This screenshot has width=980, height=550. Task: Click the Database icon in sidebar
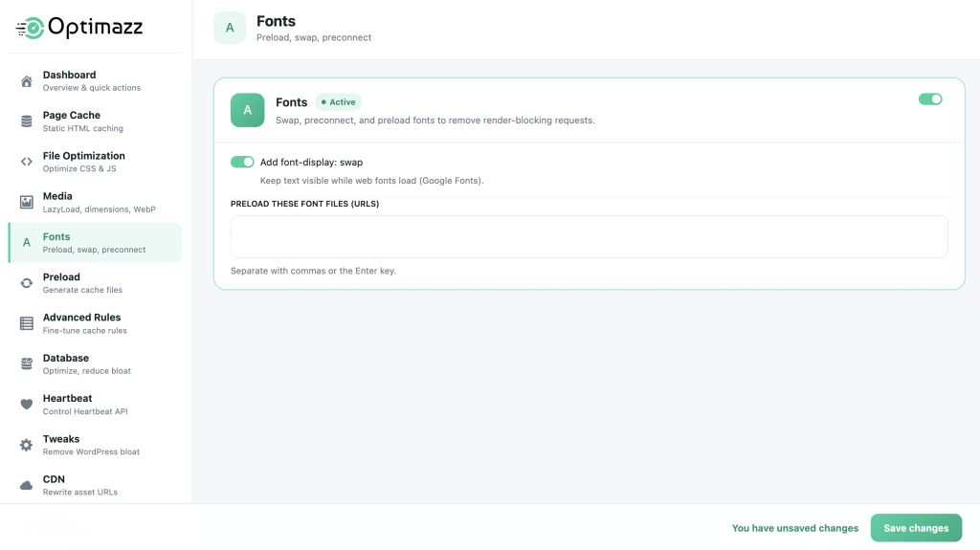point(26,363)
